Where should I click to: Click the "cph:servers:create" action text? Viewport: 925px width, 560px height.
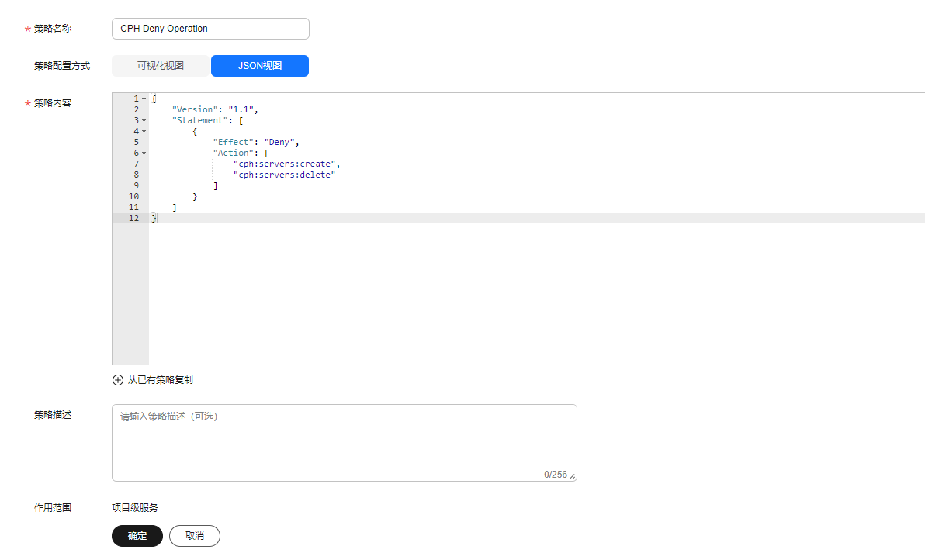[286, 164]
